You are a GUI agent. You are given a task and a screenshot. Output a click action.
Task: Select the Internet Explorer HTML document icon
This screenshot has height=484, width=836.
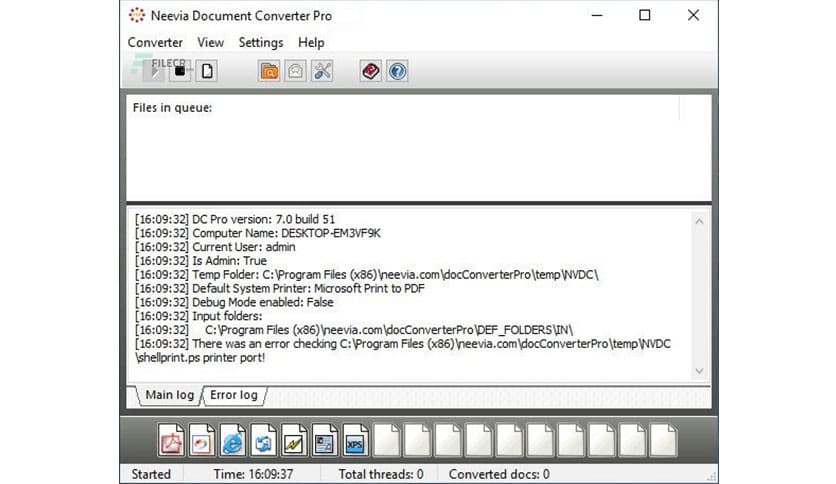[233, 440]
